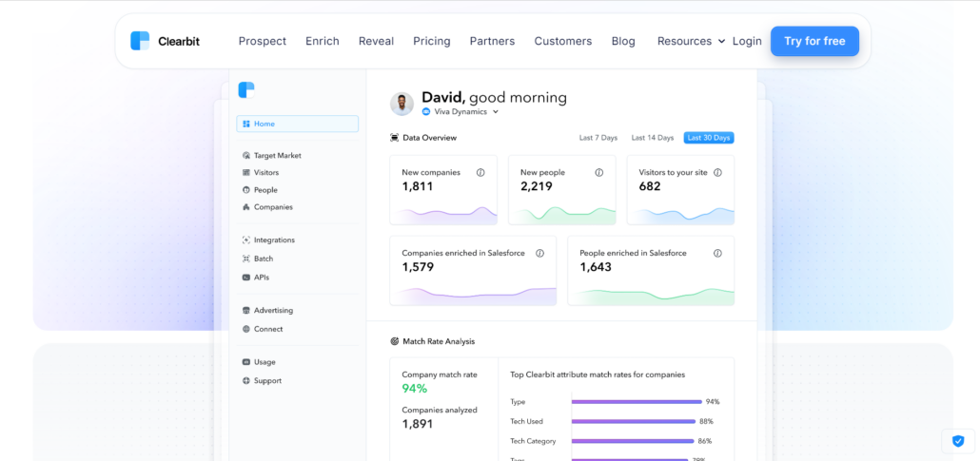Click info icon on Companies enriched in Salesforce
Screen dimensions: 980x461
(540, 253)
